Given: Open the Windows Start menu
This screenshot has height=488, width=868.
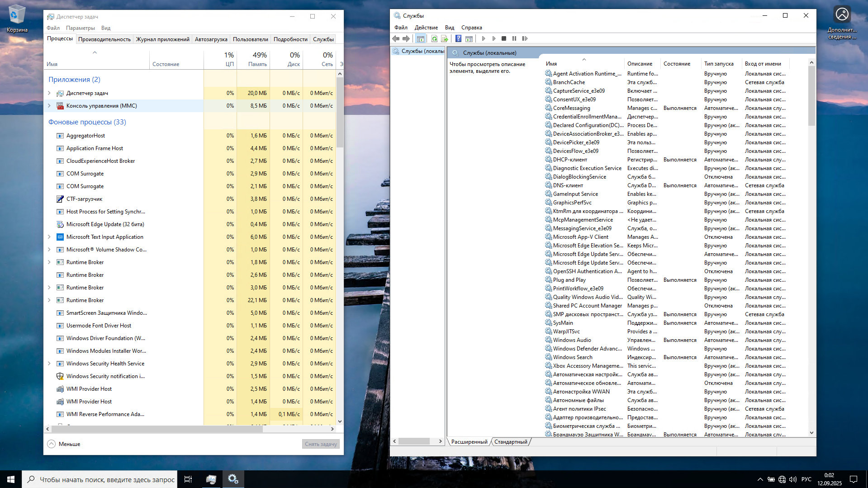Looking at the screenshot, I should [11, 479].
